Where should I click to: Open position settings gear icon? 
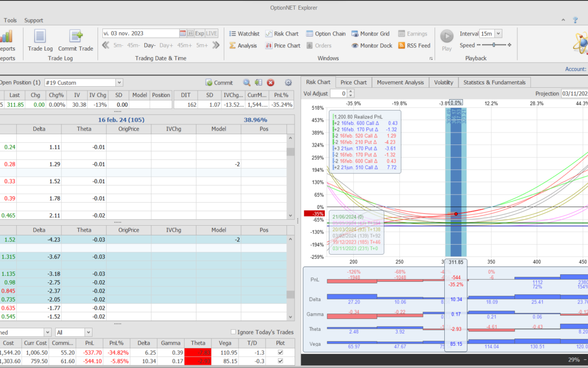pyautogui.click(x=289, y=83)
